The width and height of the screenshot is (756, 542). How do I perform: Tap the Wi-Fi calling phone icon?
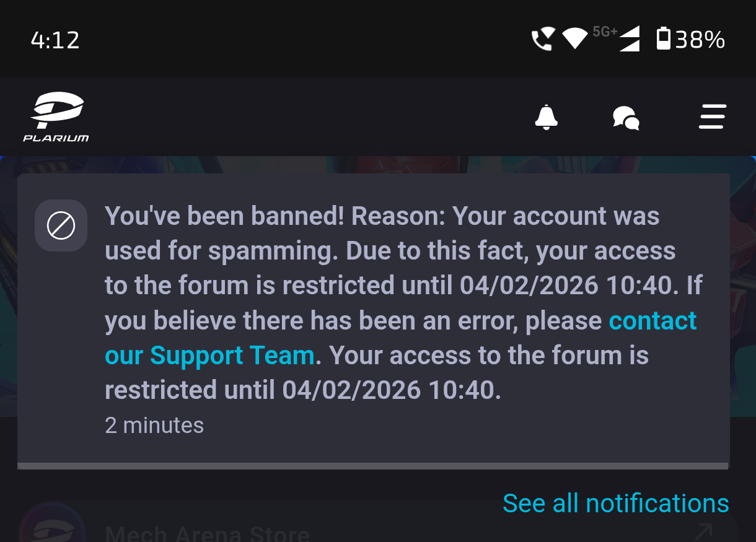click(x=542, y=40)
